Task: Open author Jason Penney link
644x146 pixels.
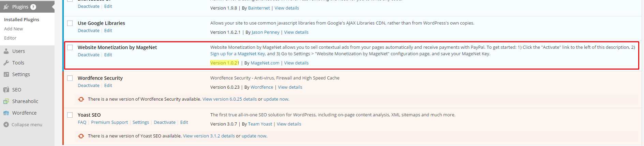Action: point(265,32)
